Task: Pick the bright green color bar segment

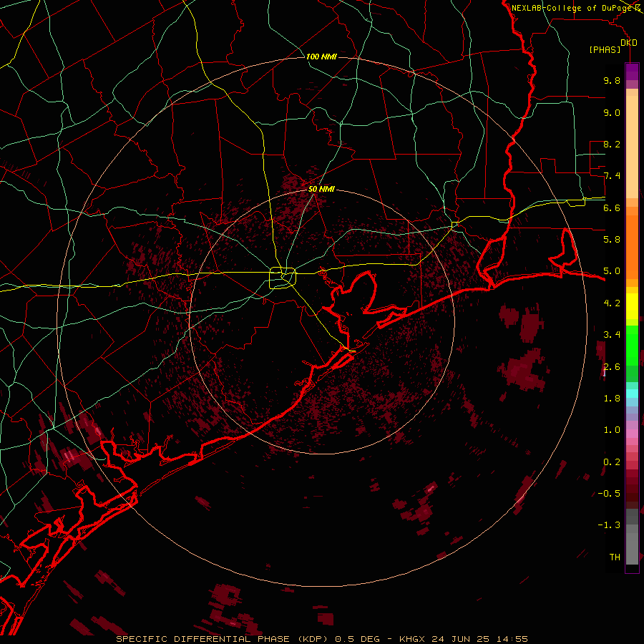Action: [x=632, y=345]
